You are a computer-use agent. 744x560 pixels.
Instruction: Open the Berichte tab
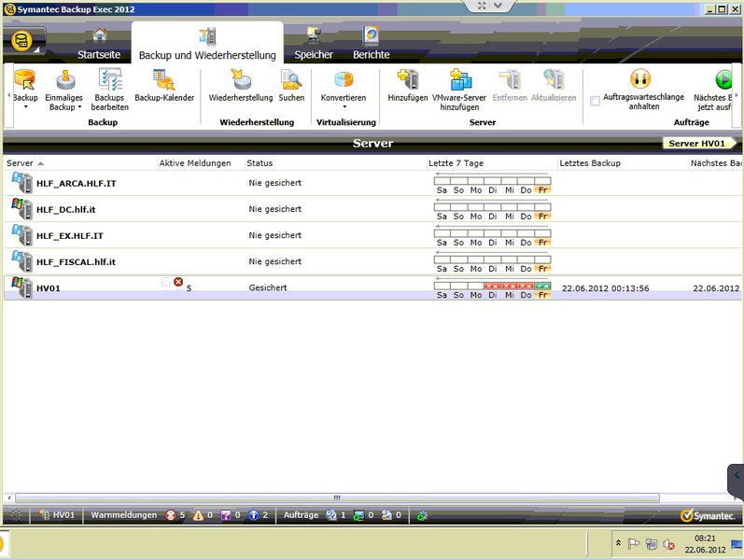[x=371, y=44]
